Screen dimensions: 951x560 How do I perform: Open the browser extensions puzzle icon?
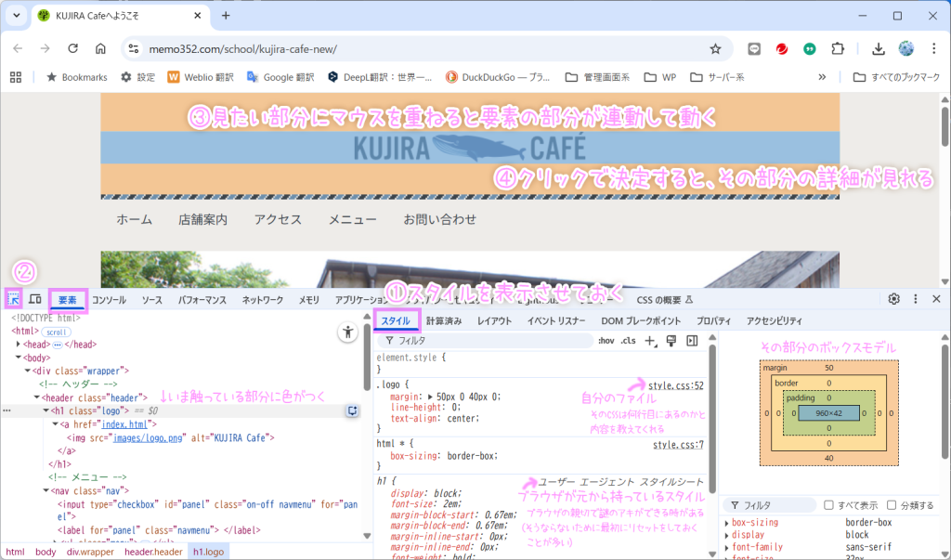[838, 48]
